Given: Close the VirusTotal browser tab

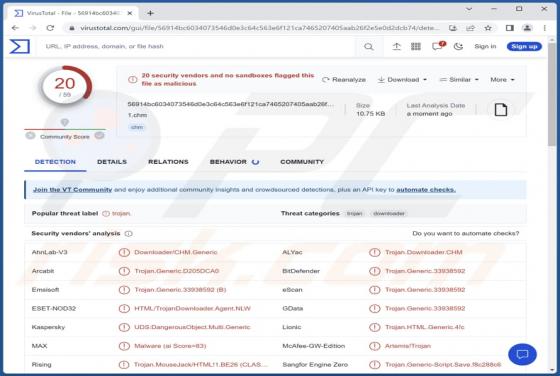Looking at the screenshot, I should (x=130, y=13).
